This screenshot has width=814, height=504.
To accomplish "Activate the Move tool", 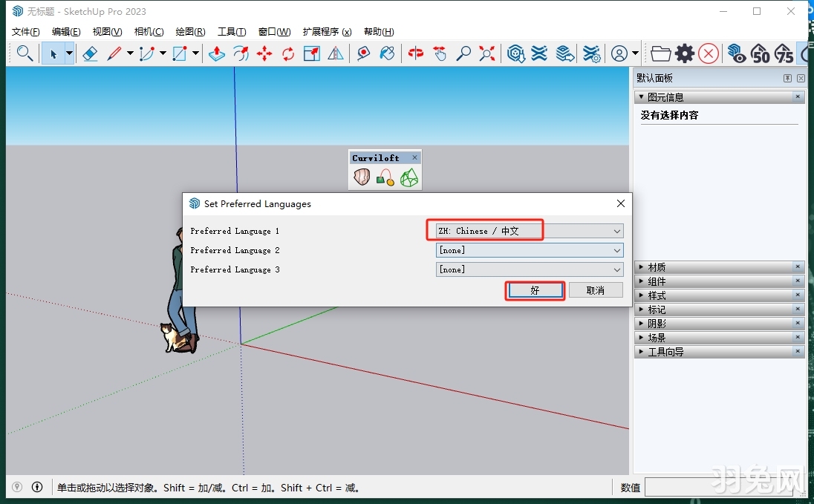I will [x=264, y=53].
